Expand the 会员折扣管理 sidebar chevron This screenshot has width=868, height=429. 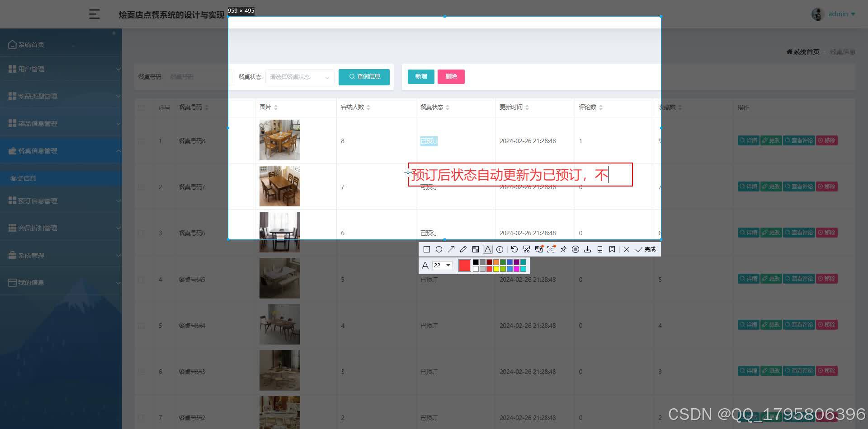[118, 228]
